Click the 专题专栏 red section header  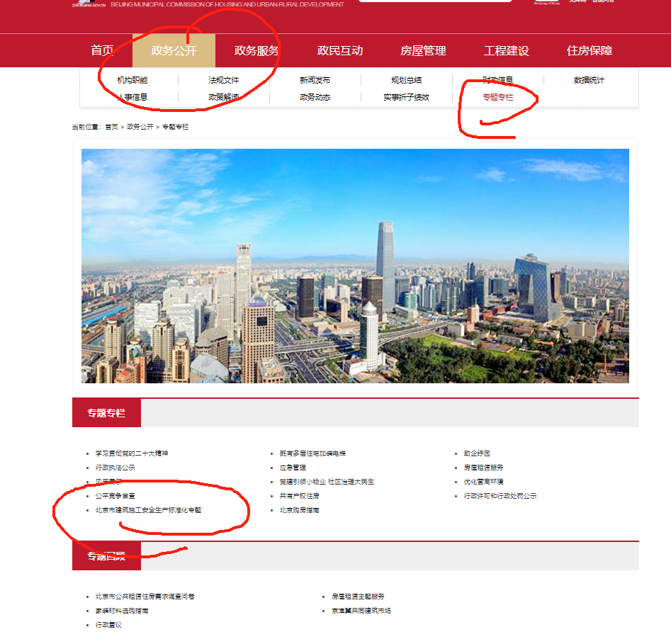(x=106, y=413)
